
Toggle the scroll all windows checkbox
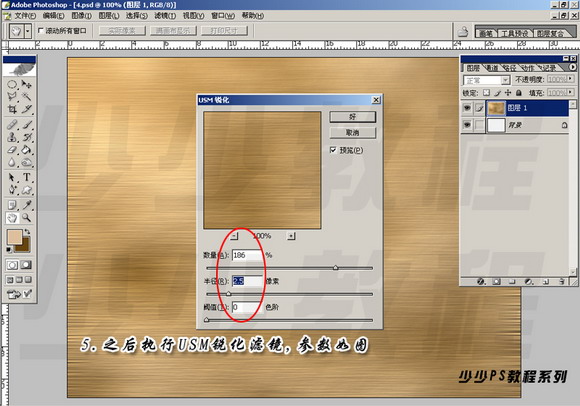(41, 31)
